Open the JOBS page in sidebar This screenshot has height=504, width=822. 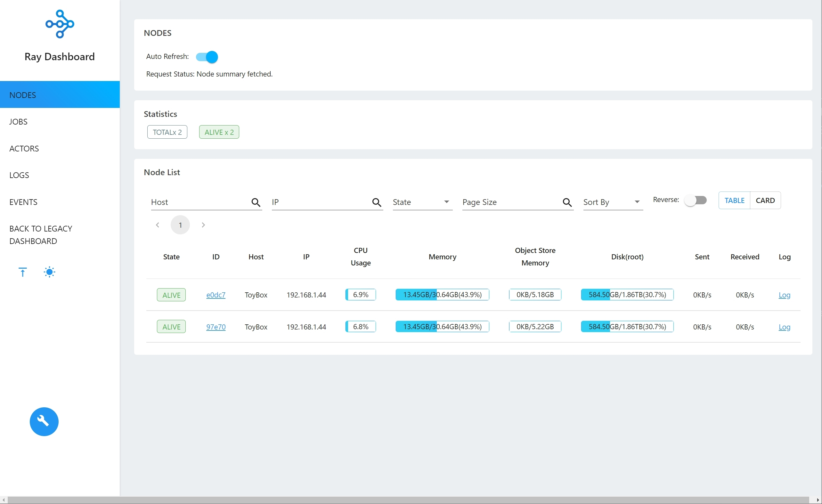pos(18,122)
